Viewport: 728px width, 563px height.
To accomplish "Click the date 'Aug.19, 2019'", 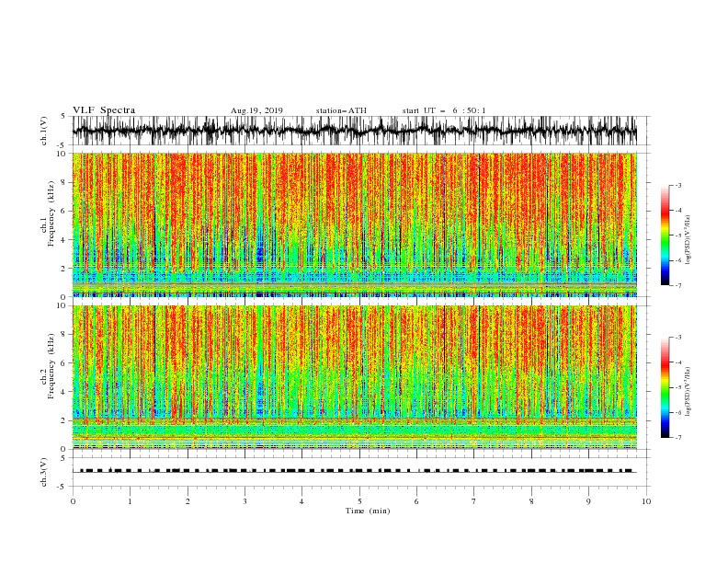I will [x=256, y=110].
